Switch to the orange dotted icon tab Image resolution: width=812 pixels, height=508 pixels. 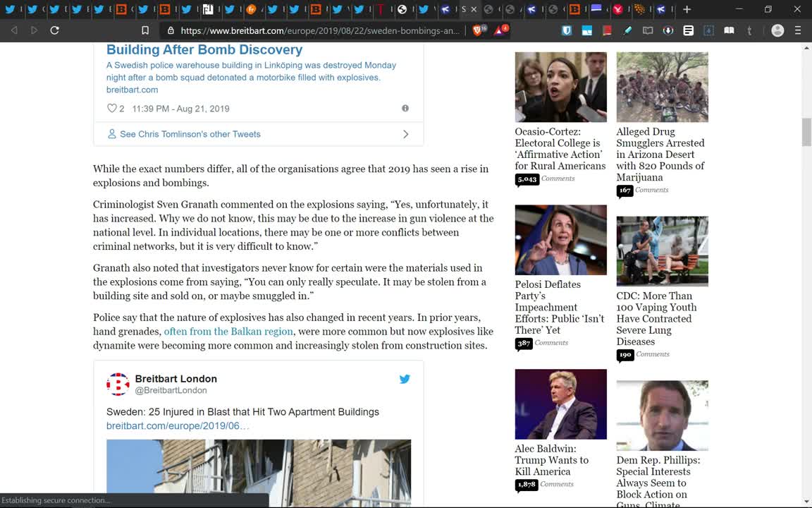coord(639,9)
